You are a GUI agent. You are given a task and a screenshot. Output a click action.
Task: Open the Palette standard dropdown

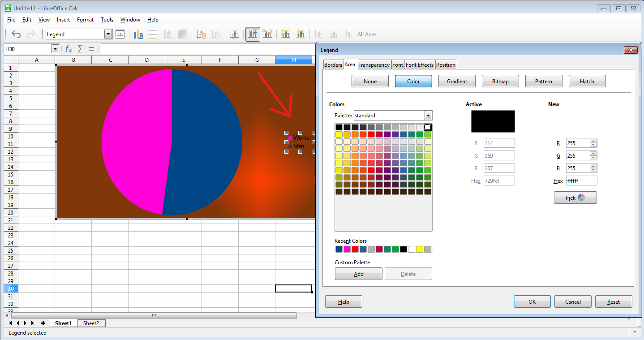428,116
